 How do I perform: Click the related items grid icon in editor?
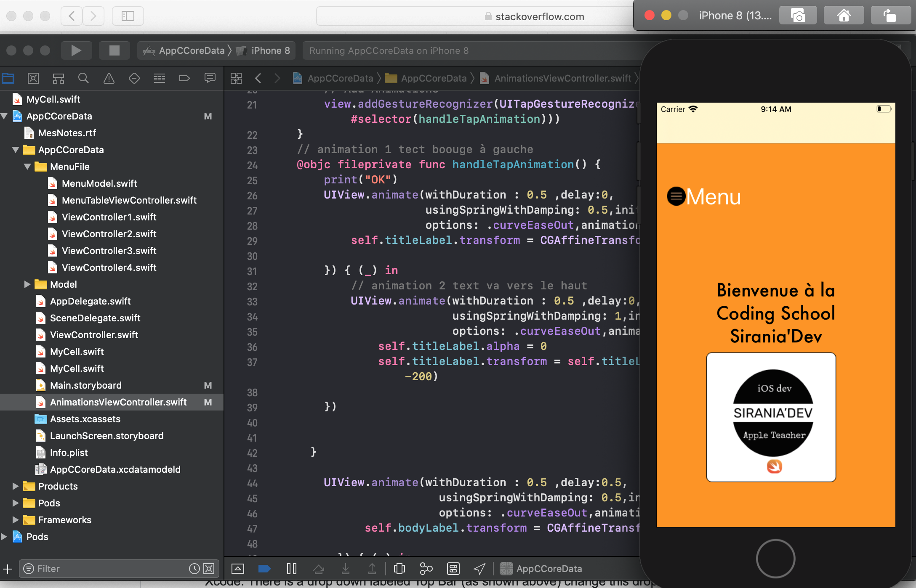click(236, 78)
